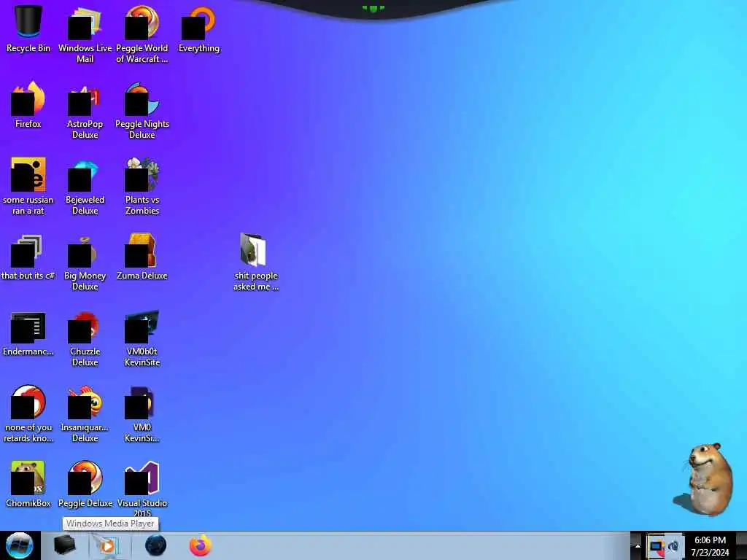Click the black box taskbar icon
Viewport: 747px width, 560px height.
pos(64,545)
